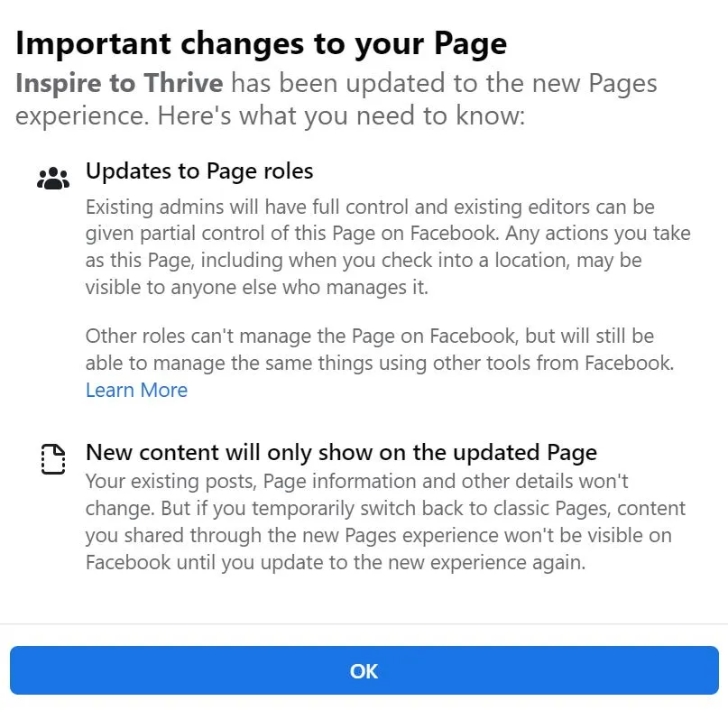Click the blue OK button
The width and height of the screenshot is (728, 710).
(x=364, y=670)
